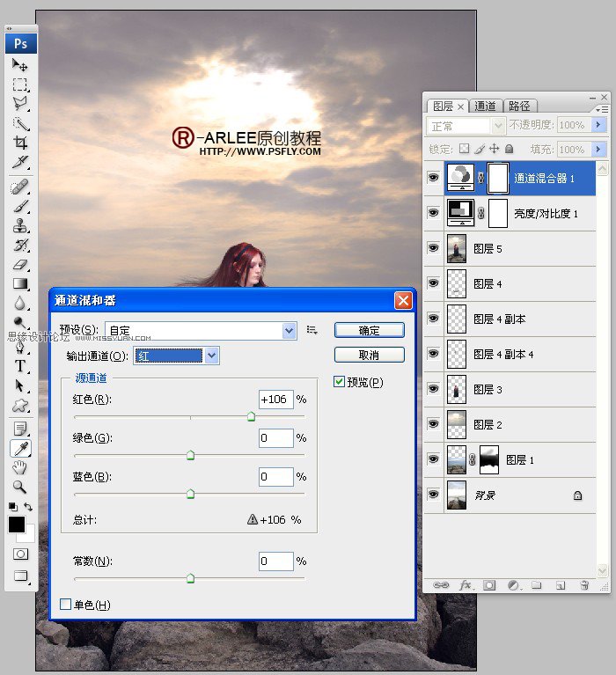Viewport: 616px width, 675px height.
Task: Hide the 背景 layer
Action: (x=433, y=495)
